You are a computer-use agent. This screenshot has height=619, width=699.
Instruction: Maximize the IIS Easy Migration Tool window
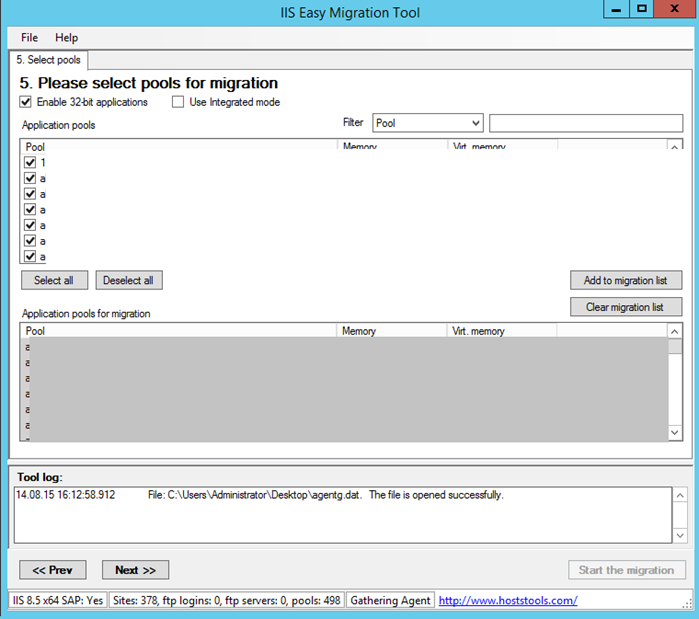641,9
